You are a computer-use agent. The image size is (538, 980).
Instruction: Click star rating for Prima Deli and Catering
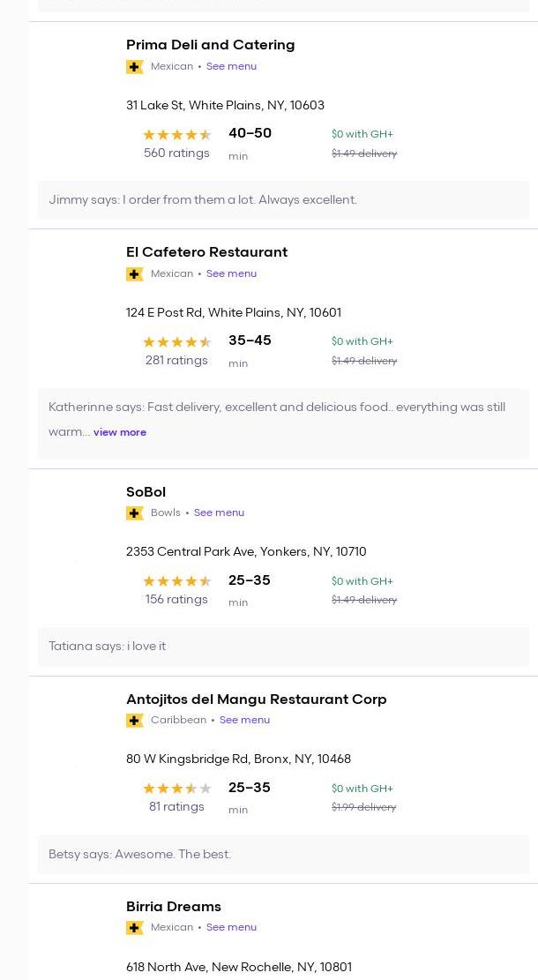click(x=176, y=135)
